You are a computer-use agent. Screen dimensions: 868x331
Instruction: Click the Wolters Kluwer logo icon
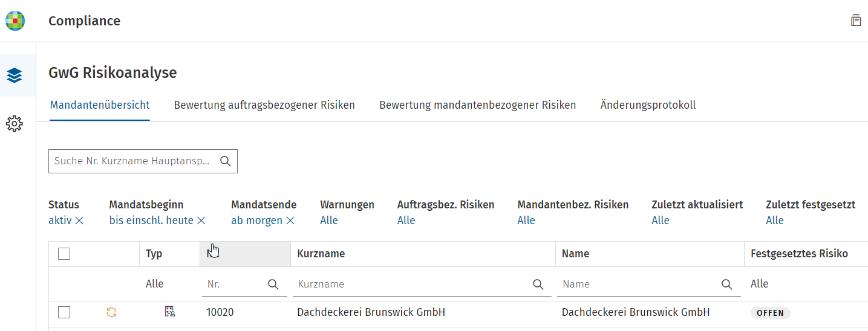15,21
